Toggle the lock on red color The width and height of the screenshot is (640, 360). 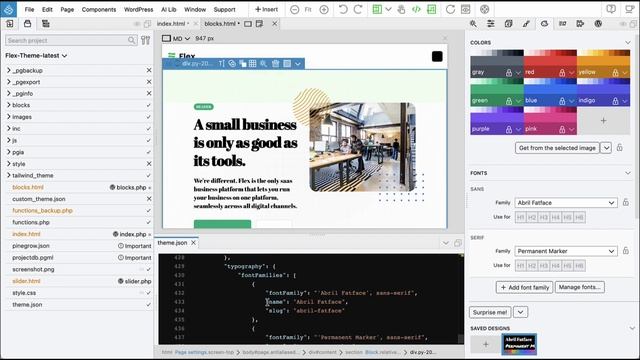(x=562, y=73)
